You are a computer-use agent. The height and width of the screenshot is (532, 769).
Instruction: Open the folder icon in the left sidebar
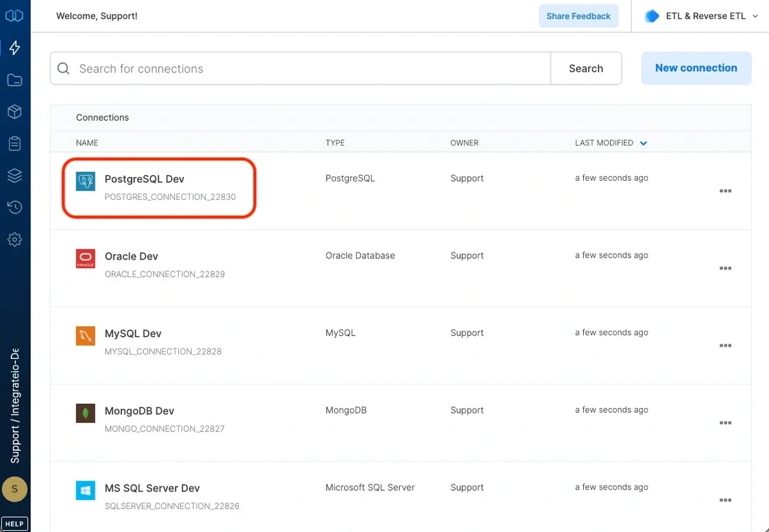pos(14,79)
